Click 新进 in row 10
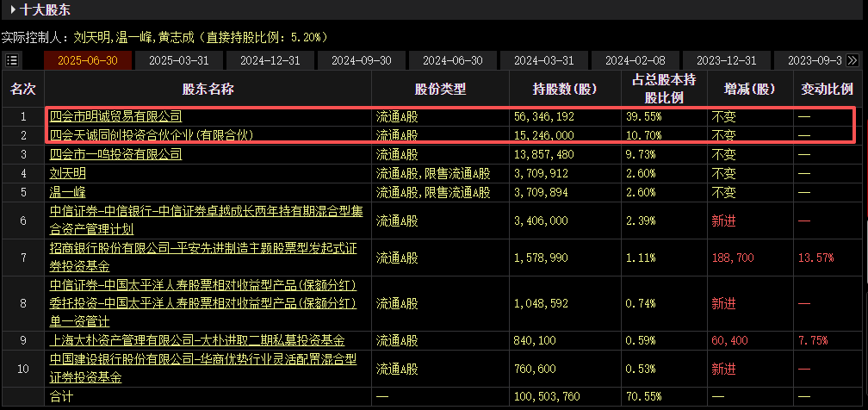Viewport: 868px width, 410px height. [x=724, y=369]
